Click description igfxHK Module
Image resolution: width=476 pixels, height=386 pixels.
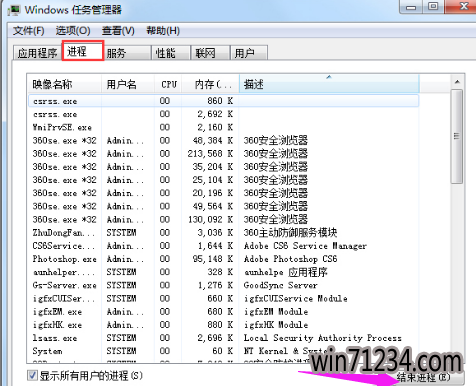(276, 325)
